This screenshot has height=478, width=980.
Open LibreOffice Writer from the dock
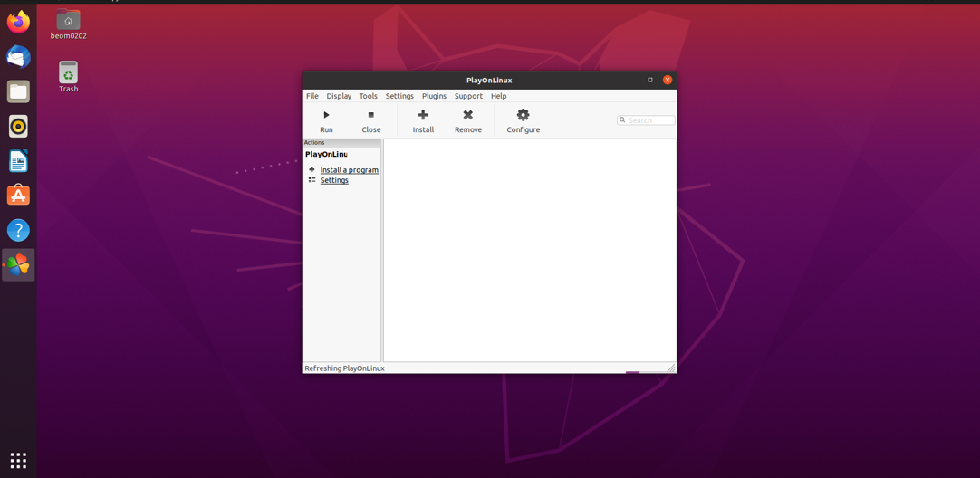(18, 161)
